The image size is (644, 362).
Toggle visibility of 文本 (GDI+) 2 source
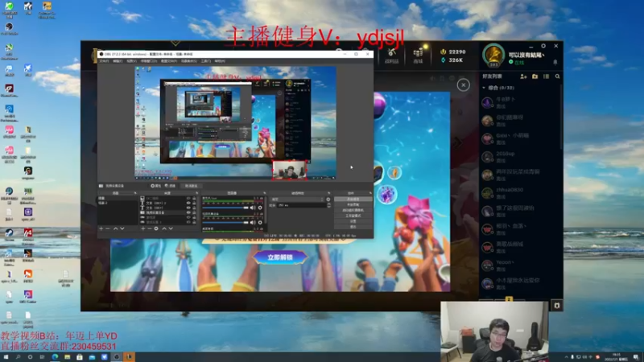188,204
